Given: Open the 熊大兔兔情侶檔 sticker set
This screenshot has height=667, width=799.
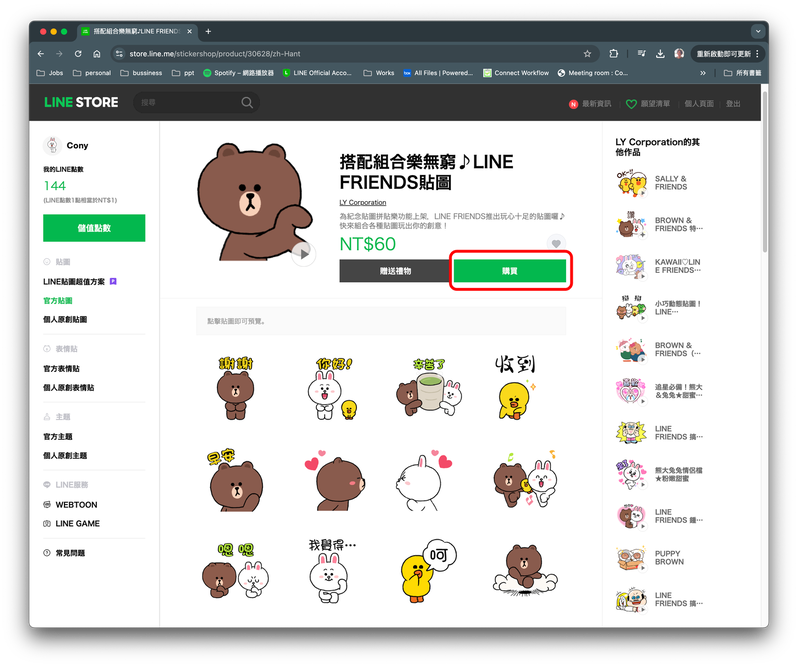Looking at the screenshot, I should 659,474.
